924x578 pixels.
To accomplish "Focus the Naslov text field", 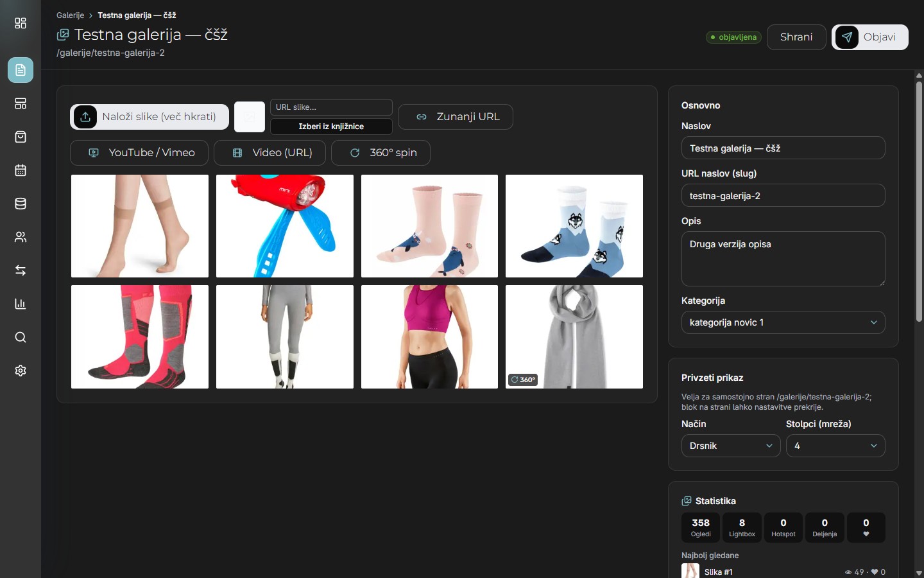I will point(783,148).
